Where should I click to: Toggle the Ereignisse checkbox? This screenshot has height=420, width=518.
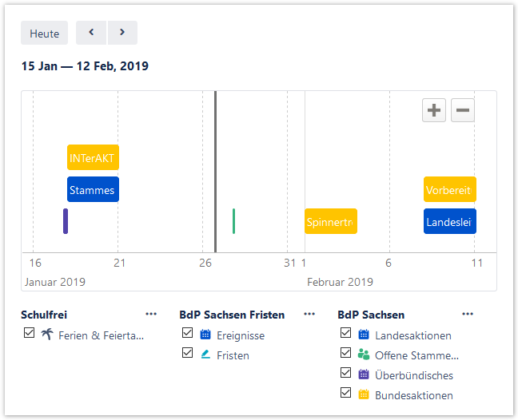click(x=188, y=334)
